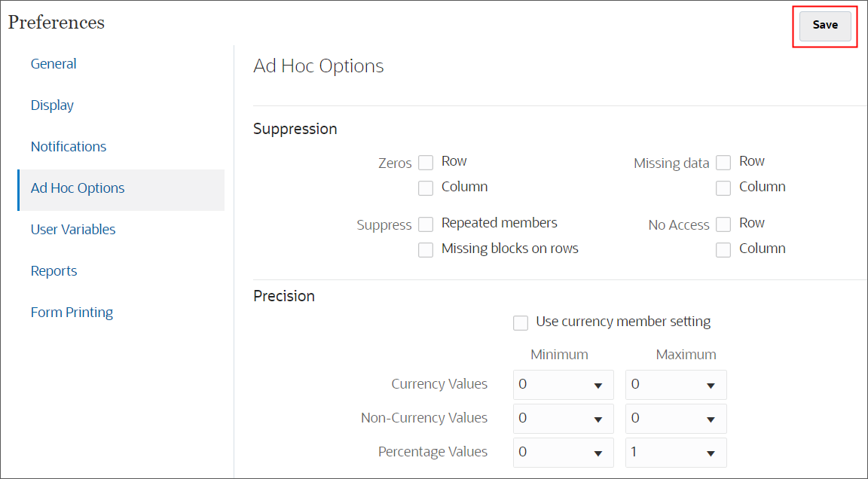
Task: Enable Zeros suppression for rows
Action: [x=426, y=162]
